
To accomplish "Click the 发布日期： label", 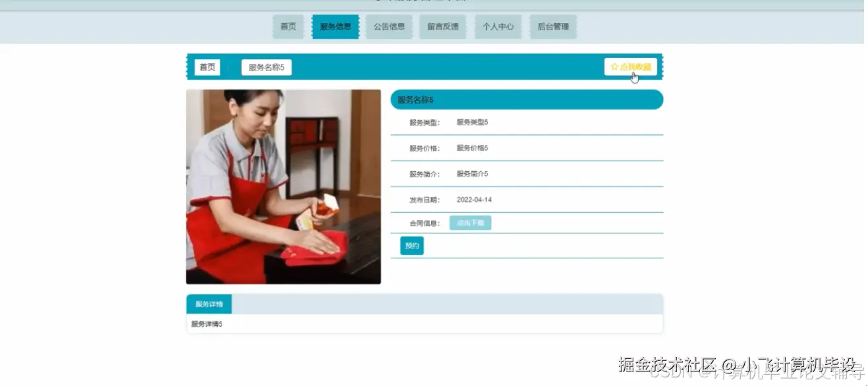I will [x=424, y=200].
